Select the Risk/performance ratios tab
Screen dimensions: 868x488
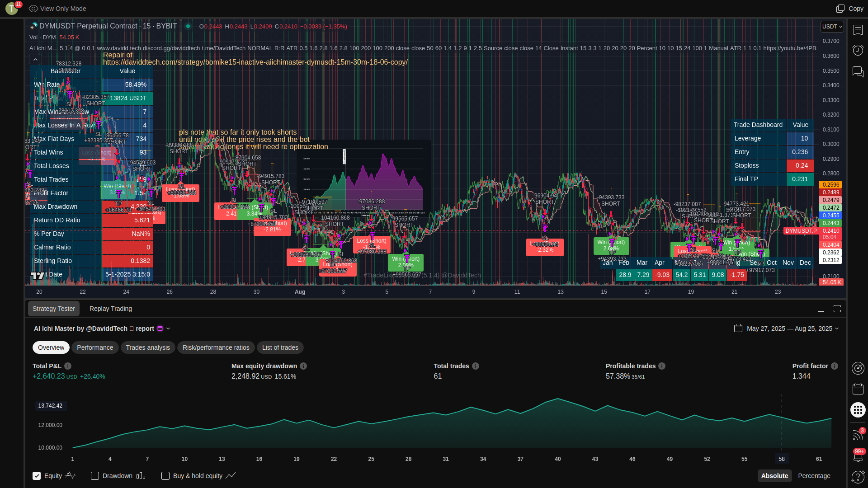[x=216, y=347]
